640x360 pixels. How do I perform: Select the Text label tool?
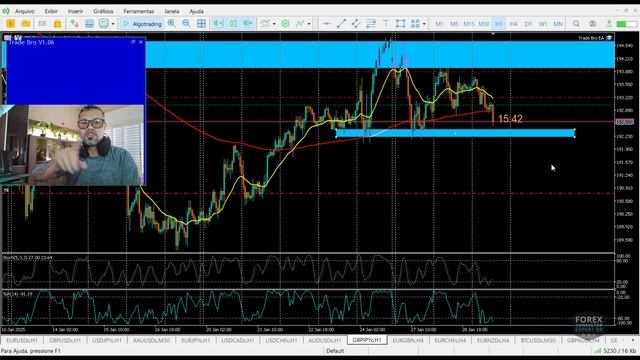pos(386,24)
